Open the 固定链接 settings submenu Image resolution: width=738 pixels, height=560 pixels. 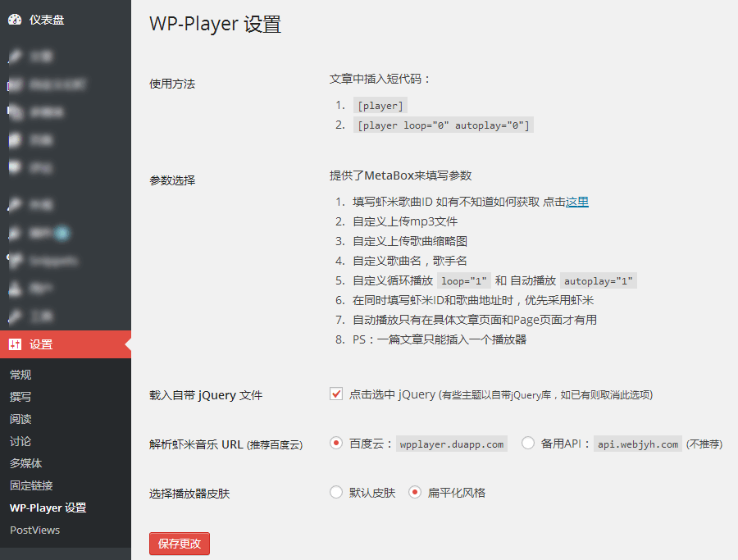[x=31, y=485]
